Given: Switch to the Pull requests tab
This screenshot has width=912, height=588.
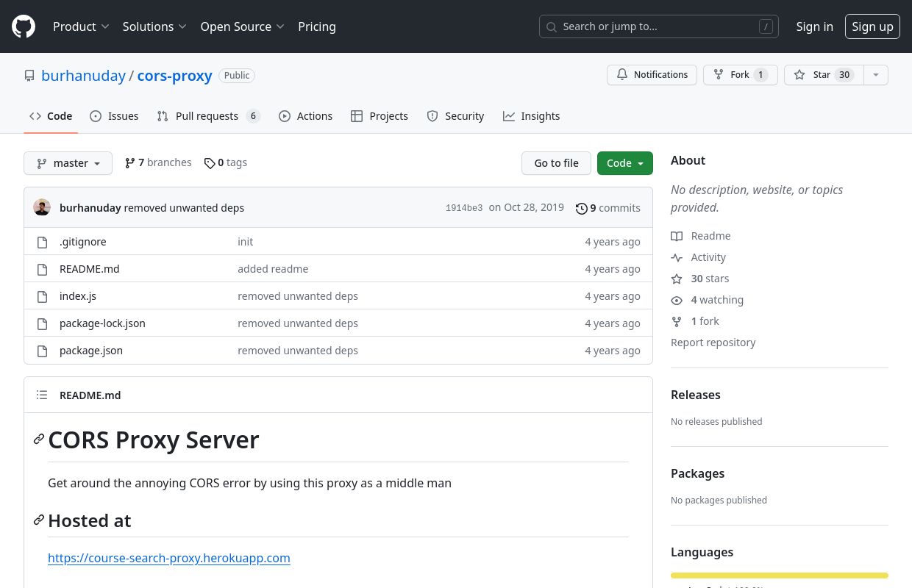Looking at the screenshot, I should click(209, 116).
